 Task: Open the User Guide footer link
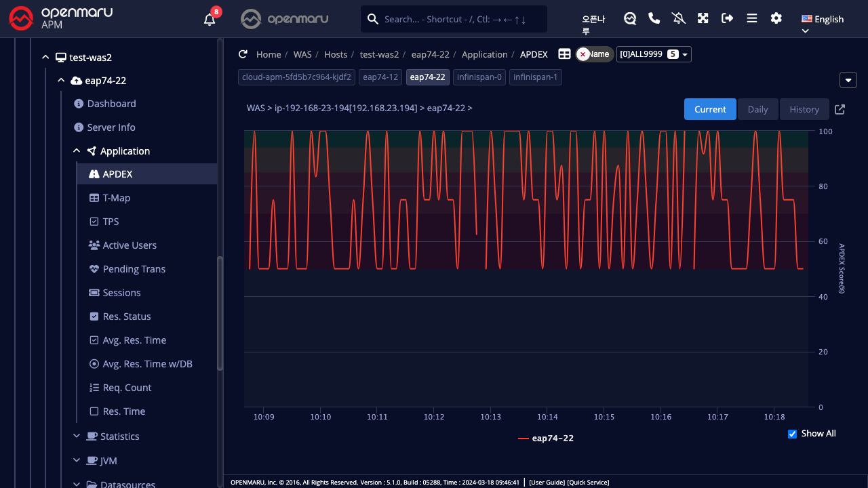click(547, 483)
